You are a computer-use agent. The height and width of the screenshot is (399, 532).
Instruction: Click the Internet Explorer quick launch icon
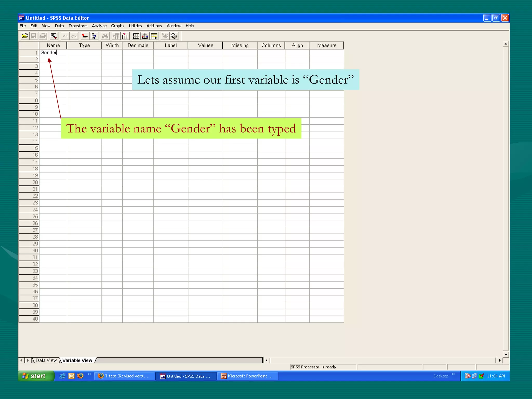pos(62,376)
